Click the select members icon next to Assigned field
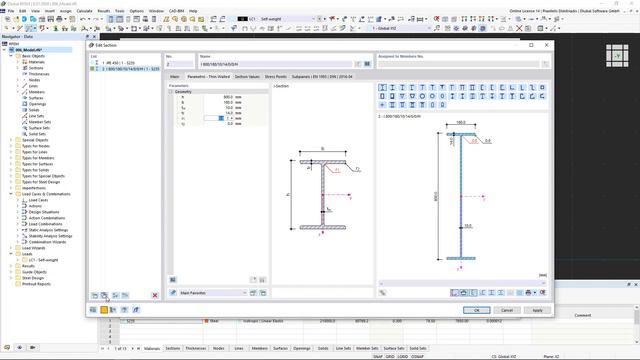This screenshot has width=640, height=360. tap(545, 64)
